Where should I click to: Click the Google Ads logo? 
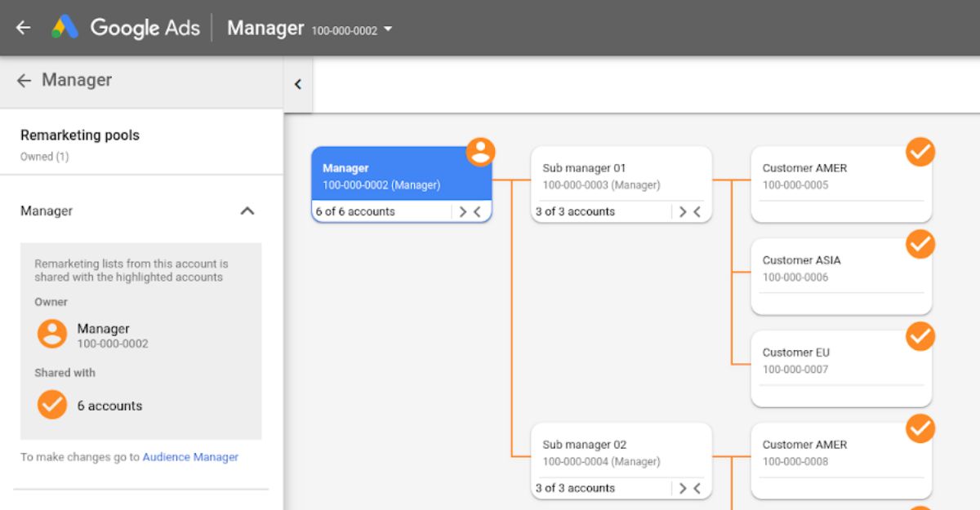[x=65, y=28]
